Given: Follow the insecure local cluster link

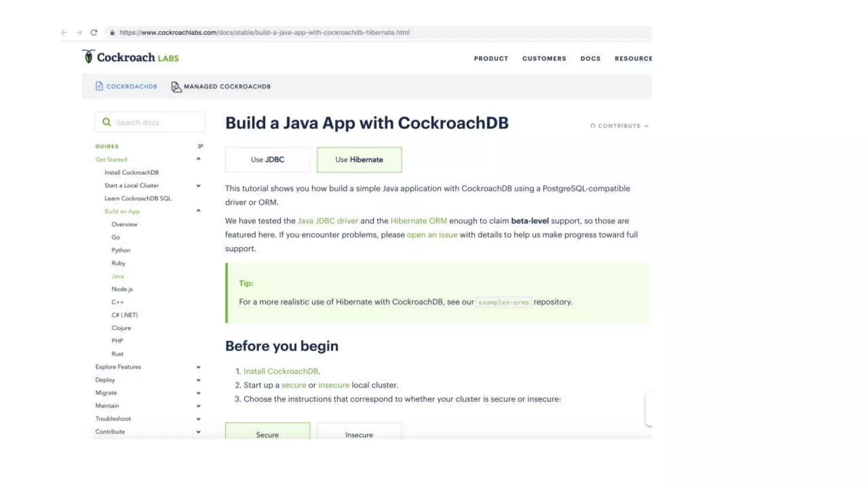Looking at the screenshot, I should (334, 385).
